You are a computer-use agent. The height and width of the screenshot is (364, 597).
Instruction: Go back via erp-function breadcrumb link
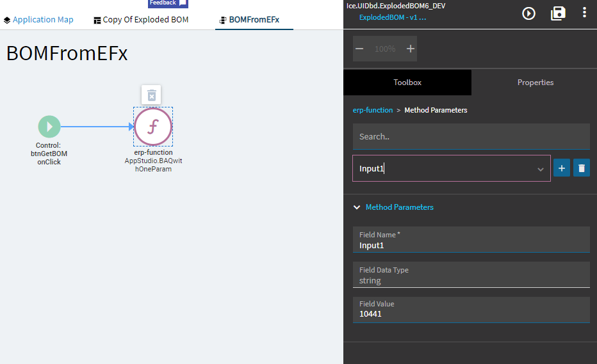click(372, 110)
